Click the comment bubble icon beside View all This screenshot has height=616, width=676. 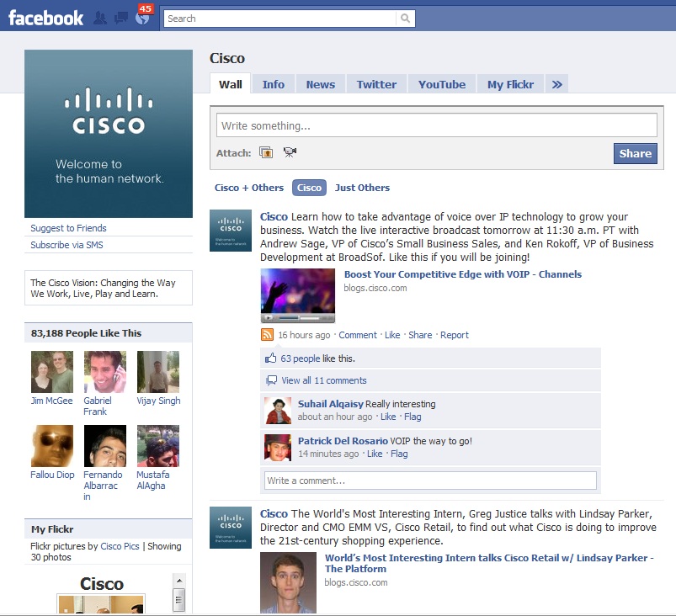[x=271, y=380]
